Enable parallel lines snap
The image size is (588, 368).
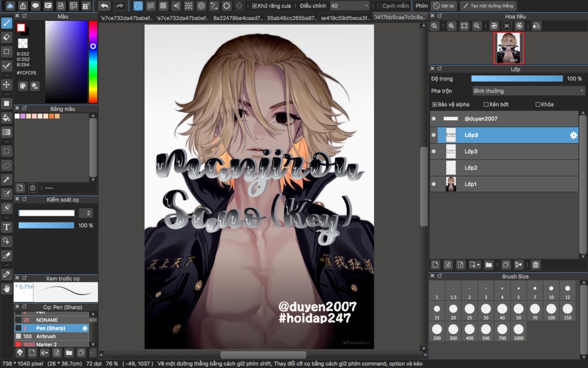pyautogui.click(x=151, y=6)
